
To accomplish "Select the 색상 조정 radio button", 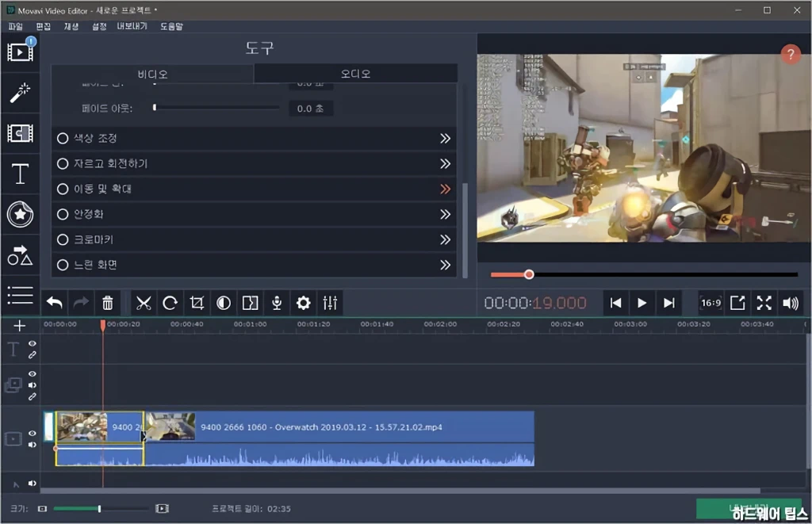I will click(63, 138).
